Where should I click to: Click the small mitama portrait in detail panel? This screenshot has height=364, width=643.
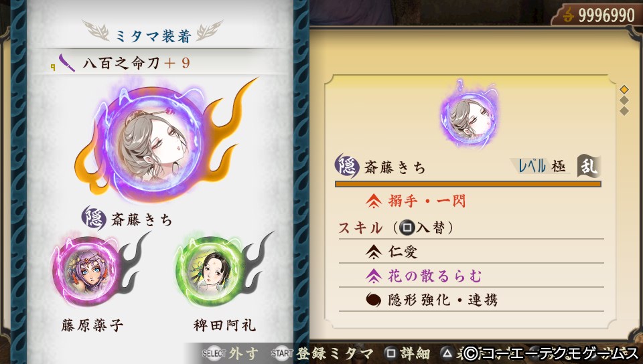470,116
